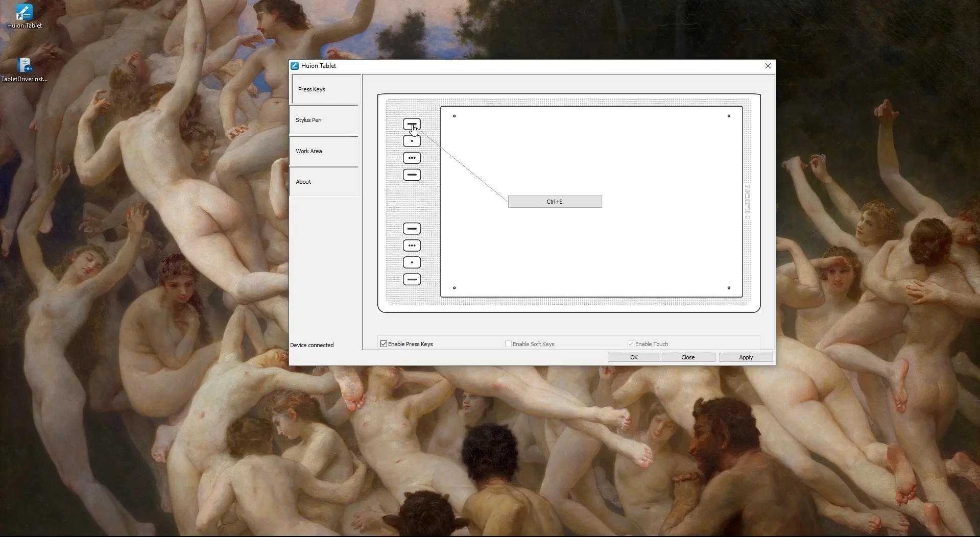Open the About tab

coord(324,182)
